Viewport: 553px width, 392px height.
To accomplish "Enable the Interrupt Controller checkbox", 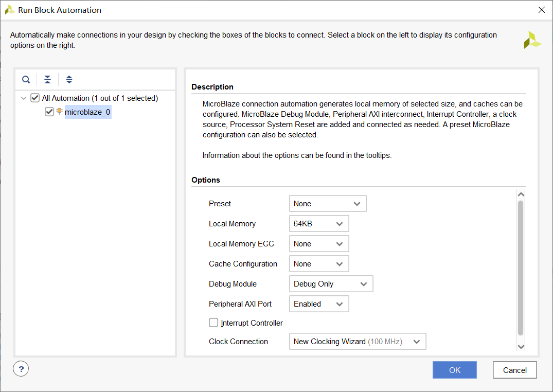I will (213, 323).
